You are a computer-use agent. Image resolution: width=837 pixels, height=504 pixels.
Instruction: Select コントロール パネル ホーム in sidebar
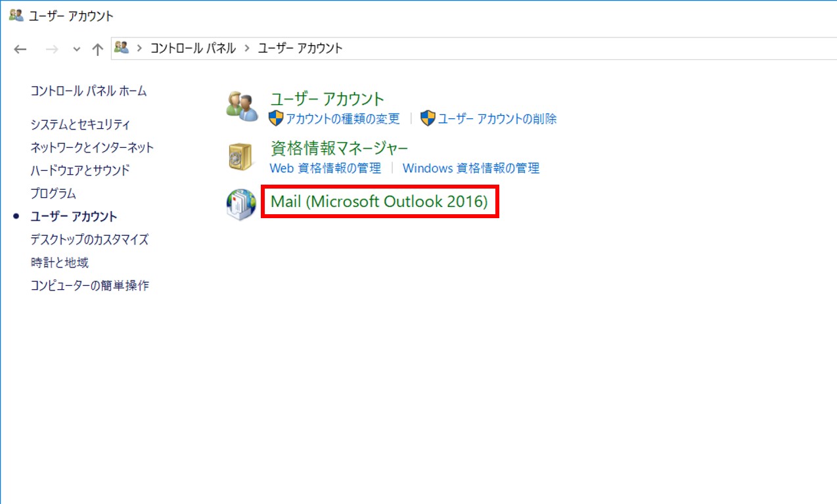pyautogui.click(x=89, y=91)
